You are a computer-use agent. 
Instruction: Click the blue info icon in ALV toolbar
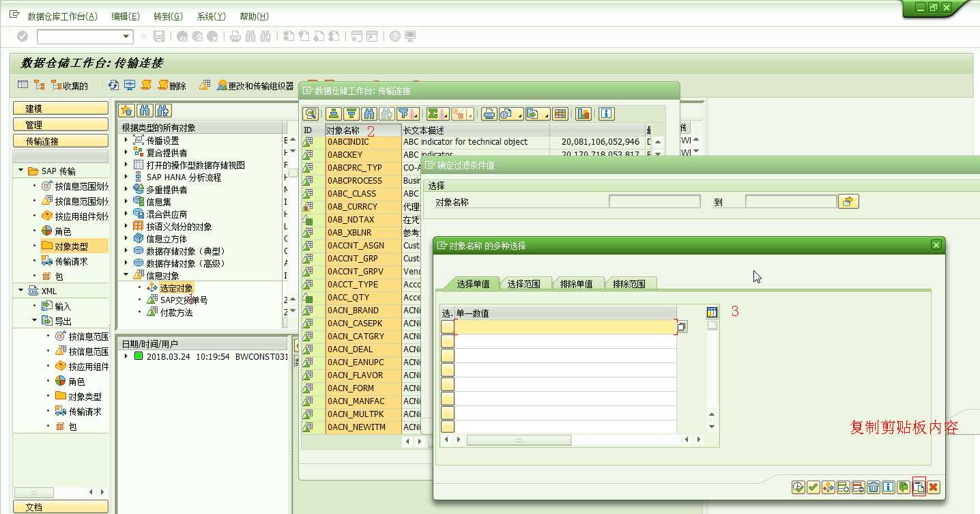[607, 114]
